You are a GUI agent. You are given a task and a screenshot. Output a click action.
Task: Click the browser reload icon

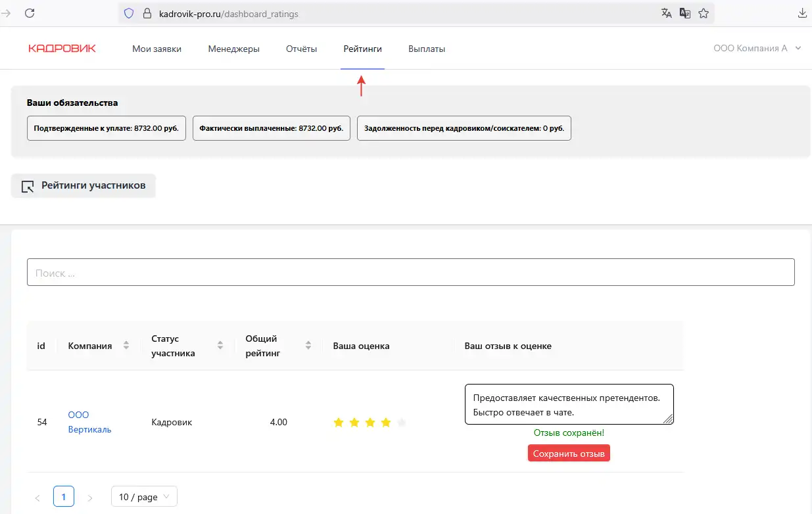click(x=30, y=13)
